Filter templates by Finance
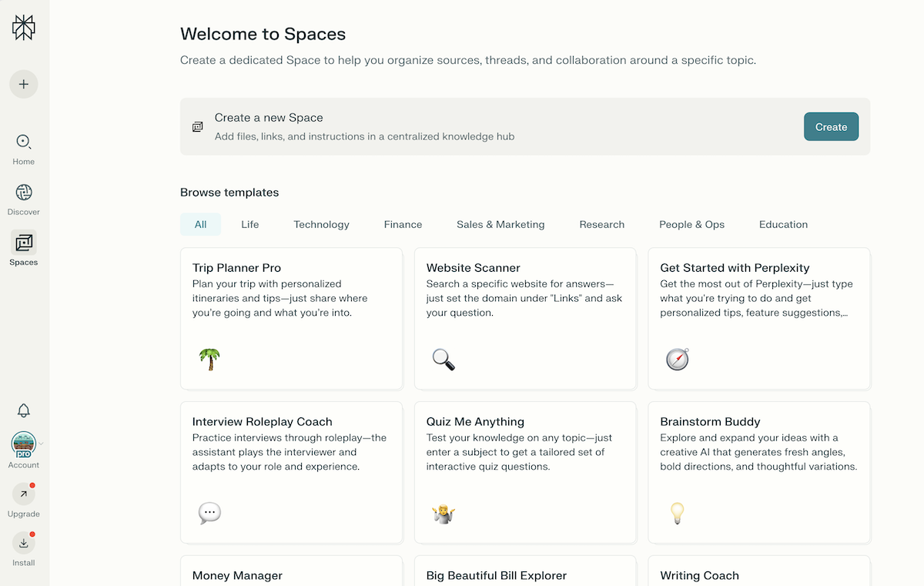This screenshot has width=924, height=586. (403, 225)
